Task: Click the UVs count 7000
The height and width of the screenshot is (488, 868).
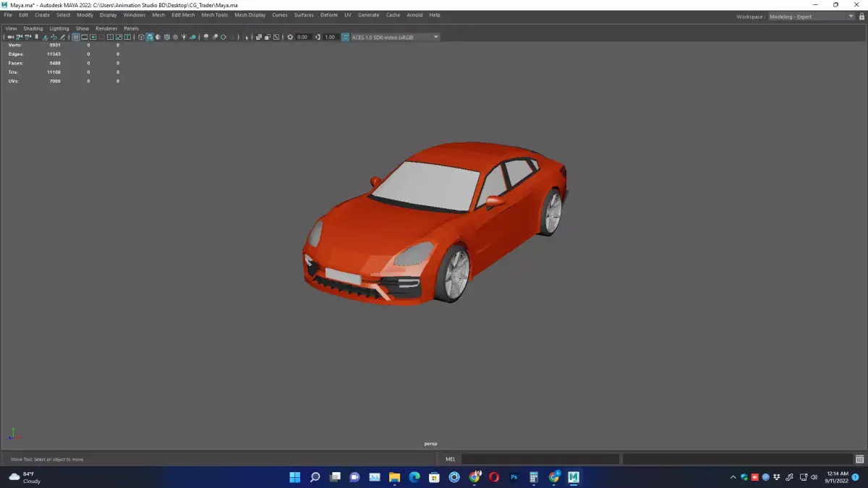Action: pyautogui.click(x=55, y=81)
